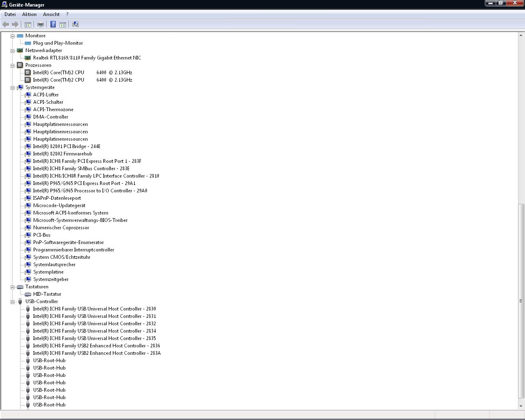
Task: Select Realtek RTL8169/8110 Family Gigabit Ethernet NIC
Action: coord(87,58)
